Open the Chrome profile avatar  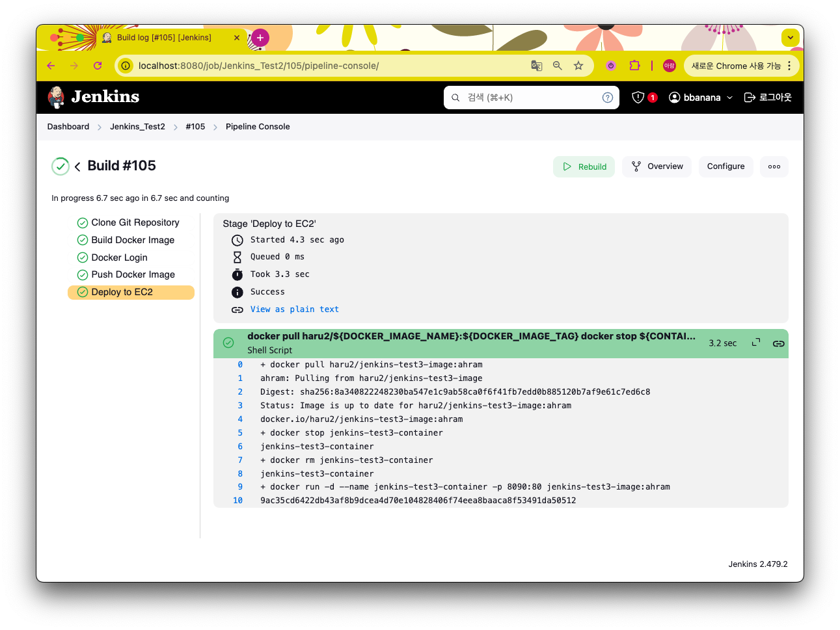(670, 66)
